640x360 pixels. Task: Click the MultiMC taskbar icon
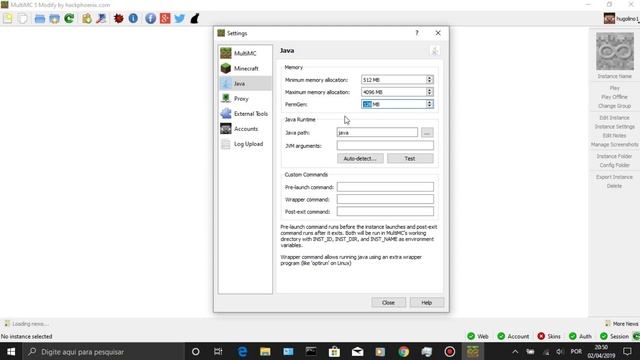click(473, 351)
